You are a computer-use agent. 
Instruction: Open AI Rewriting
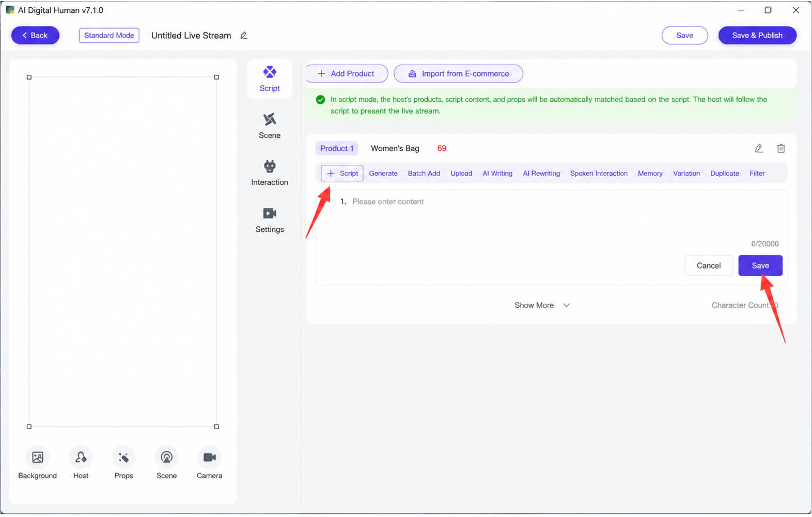coord(541,174)
